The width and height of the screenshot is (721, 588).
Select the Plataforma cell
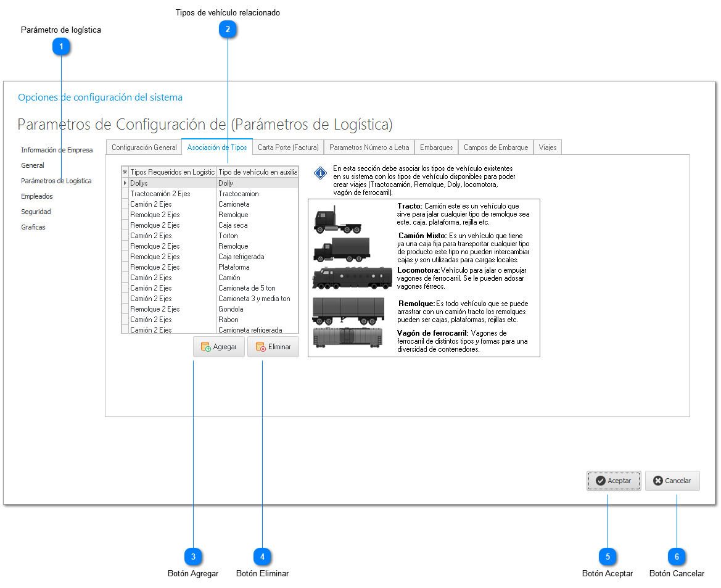click(258, 267)
